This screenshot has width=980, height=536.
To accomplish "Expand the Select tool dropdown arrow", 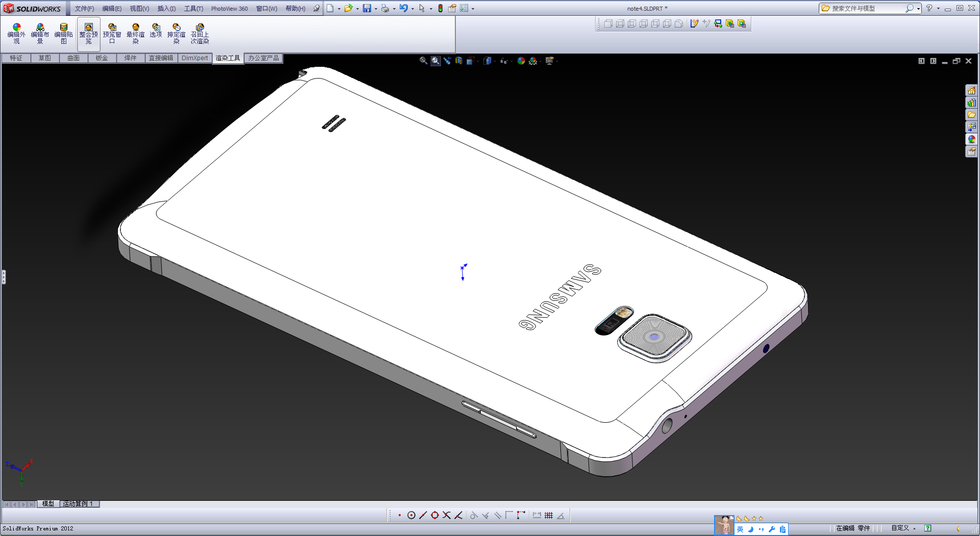I will click(x=431, y=9).
